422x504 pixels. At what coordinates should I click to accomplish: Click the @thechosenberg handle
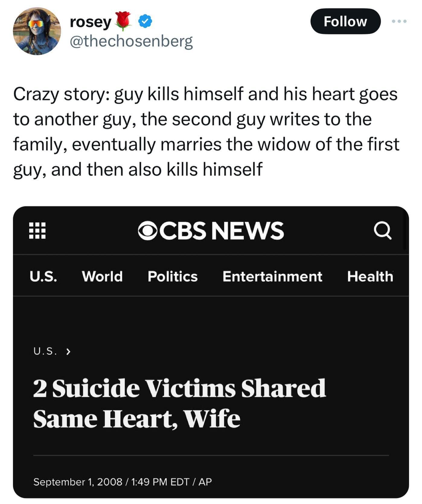tap(131, 41)
